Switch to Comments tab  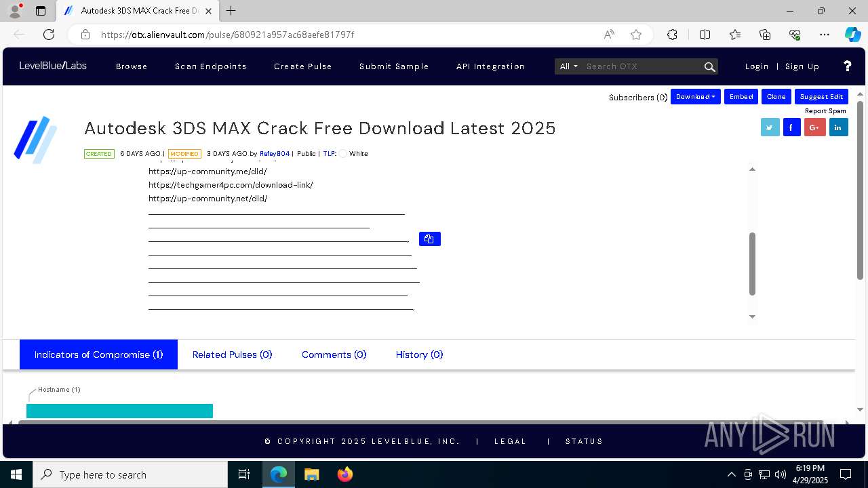[x=334, y=354]
